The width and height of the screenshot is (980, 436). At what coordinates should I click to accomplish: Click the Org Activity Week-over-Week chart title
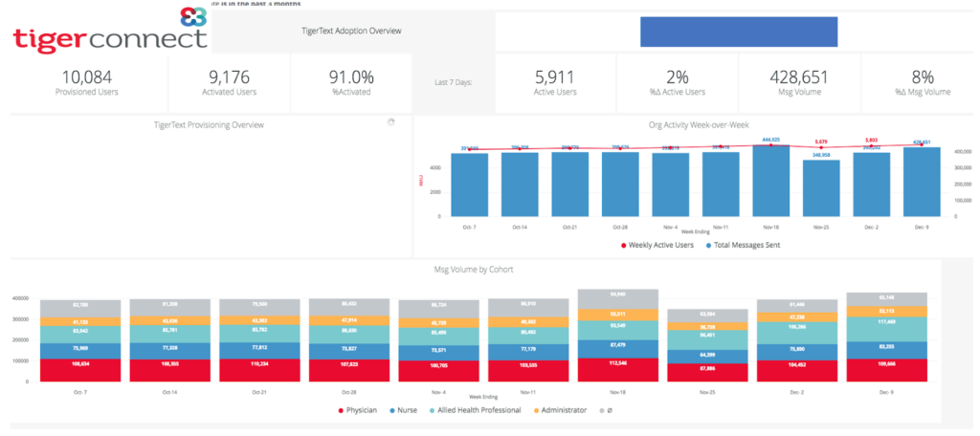698,125
